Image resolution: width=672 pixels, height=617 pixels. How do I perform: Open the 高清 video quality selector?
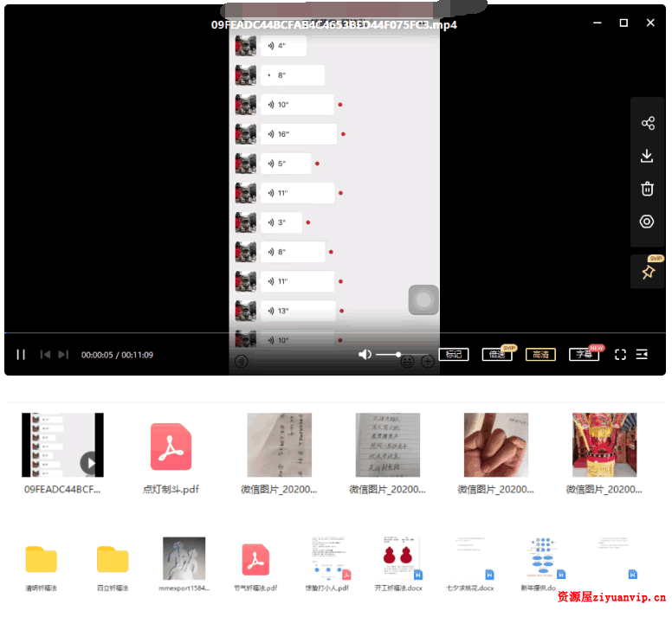540,355
